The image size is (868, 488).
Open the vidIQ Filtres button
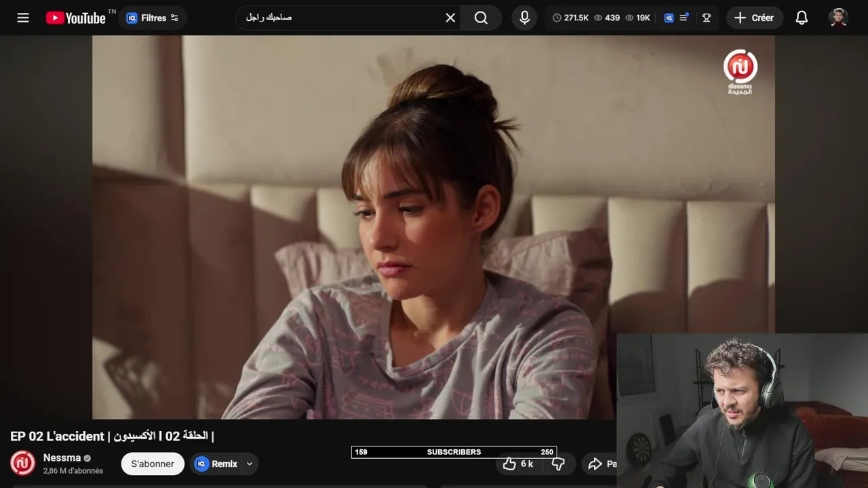(153, 18)
